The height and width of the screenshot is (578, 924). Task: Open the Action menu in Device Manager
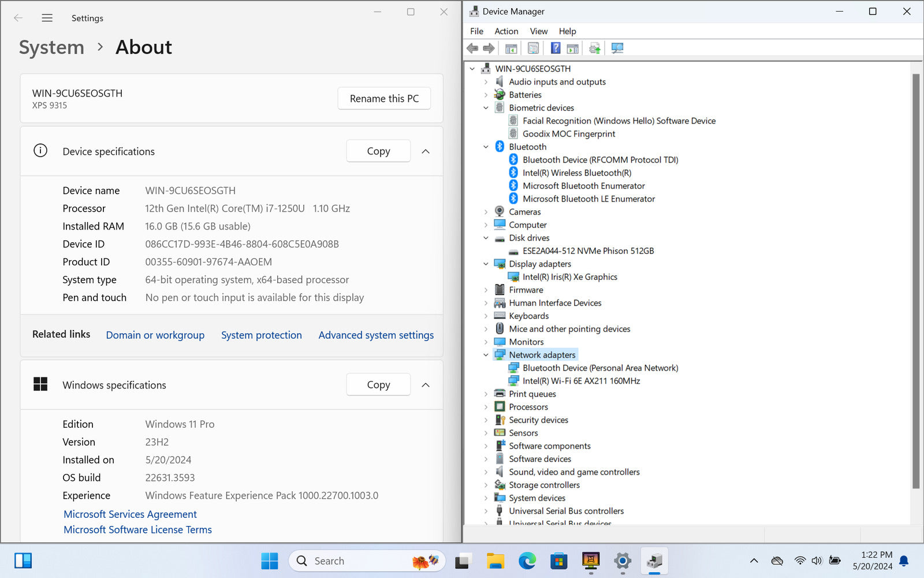coord(506,31)
